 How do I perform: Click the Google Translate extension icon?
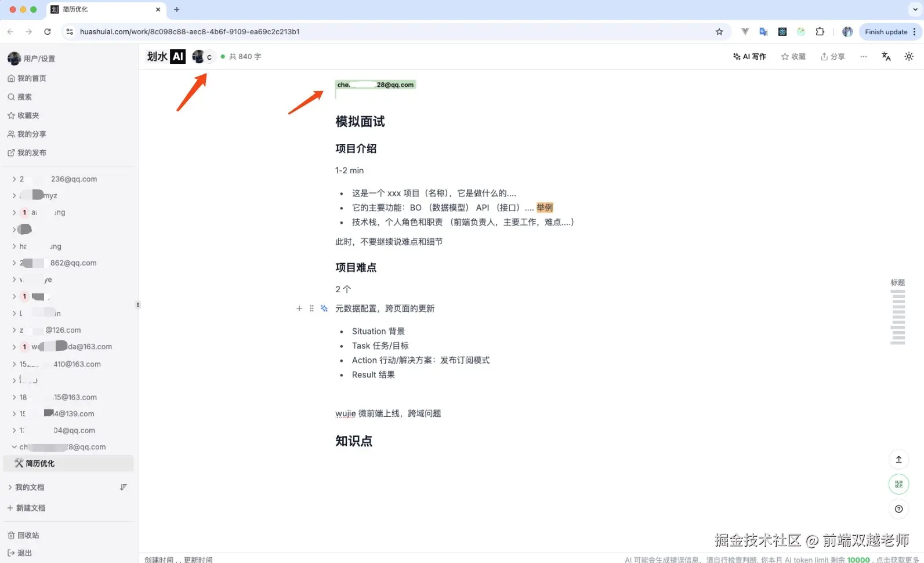(x=763, y=32)
